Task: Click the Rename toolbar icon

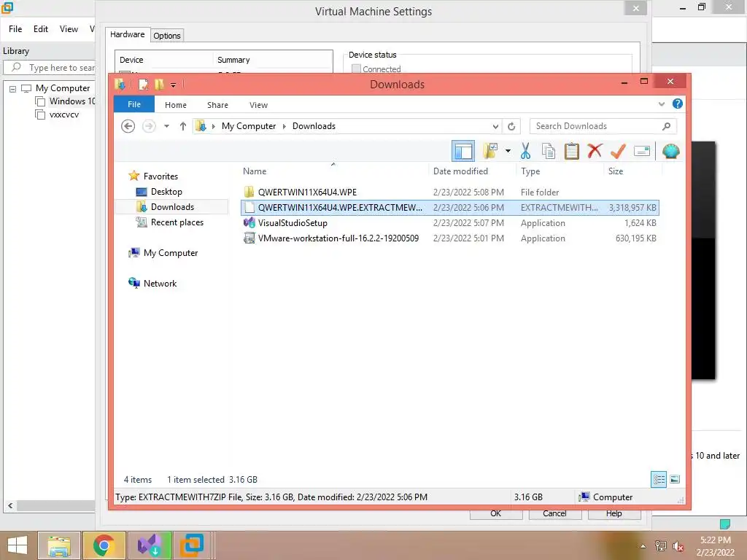Action: coord(642,152)
